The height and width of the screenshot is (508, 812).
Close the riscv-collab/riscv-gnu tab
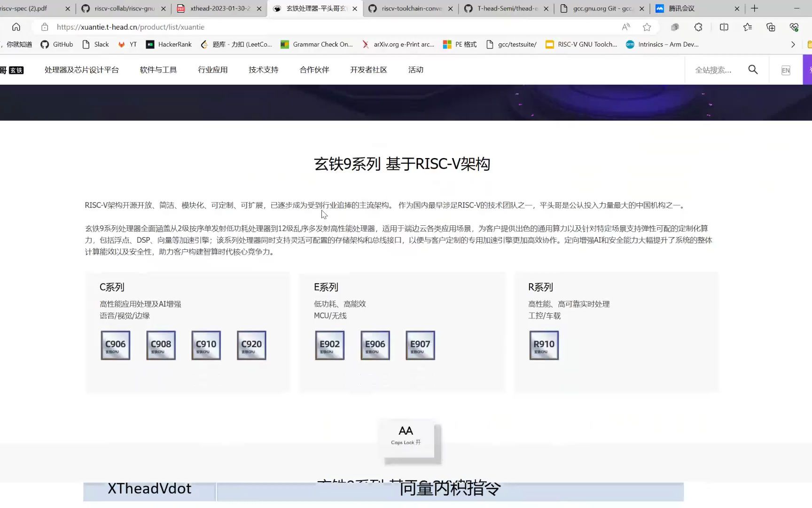pos(163,8)
